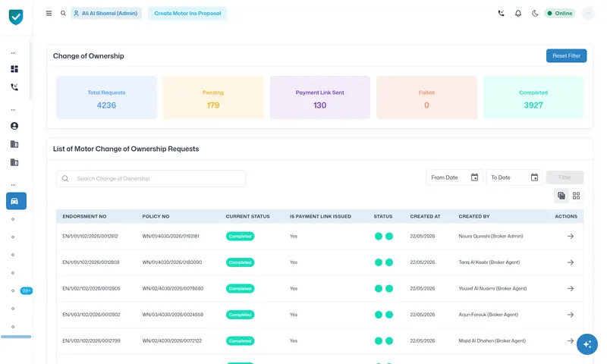Switch to table list view icon

point(561,196)
